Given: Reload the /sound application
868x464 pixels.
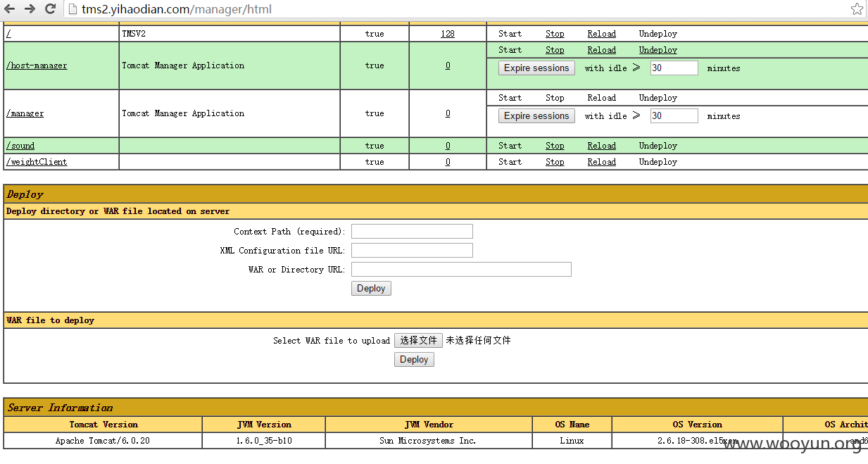Looking at the screenshot, I should [602, 146].
